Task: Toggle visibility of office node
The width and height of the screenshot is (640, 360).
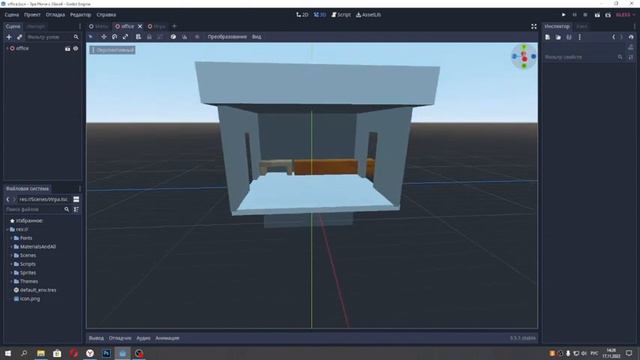Action: point(76,49)
